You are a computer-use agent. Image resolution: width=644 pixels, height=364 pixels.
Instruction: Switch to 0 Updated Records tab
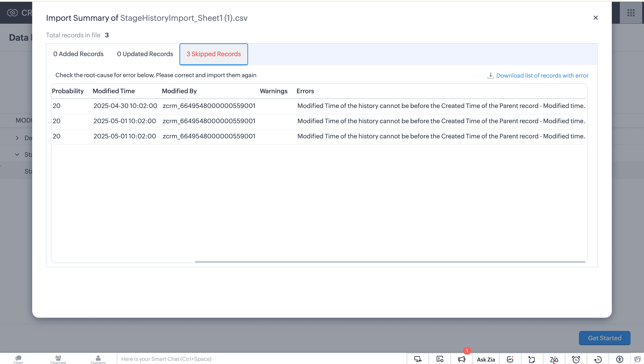click(x=145, y=54)
